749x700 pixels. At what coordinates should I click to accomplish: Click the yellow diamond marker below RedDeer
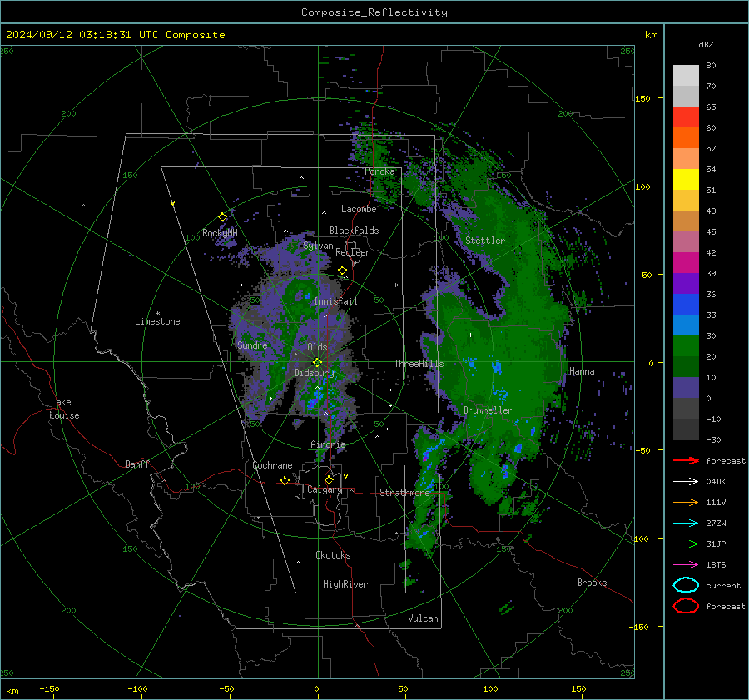point(343,271)
